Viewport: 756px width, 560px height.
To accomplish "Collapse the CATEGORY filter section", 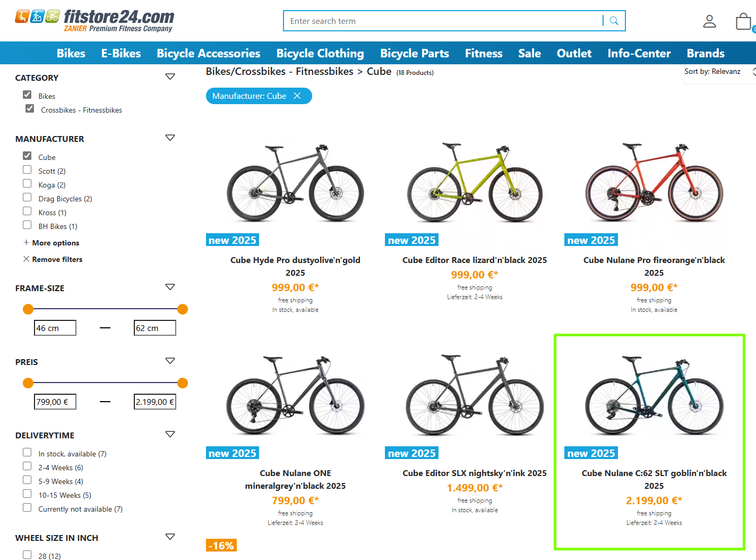I will point(170,77).
